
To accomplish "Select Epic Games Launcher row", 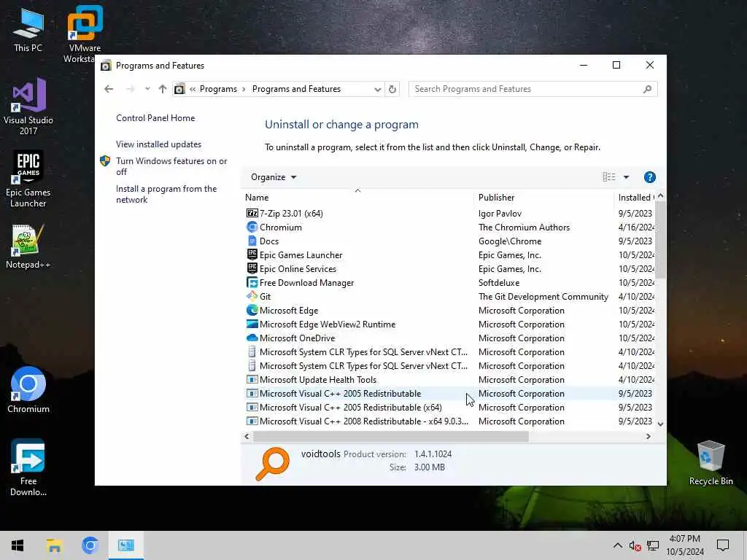I will (x=449, y=255).
